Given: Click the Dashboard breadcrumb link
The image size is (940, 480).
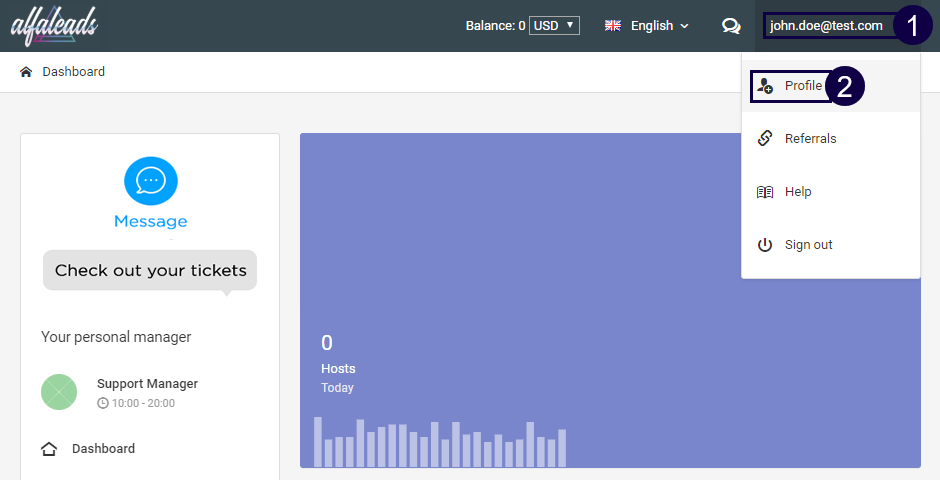Looking at the screenshot, I should point(73,72).
